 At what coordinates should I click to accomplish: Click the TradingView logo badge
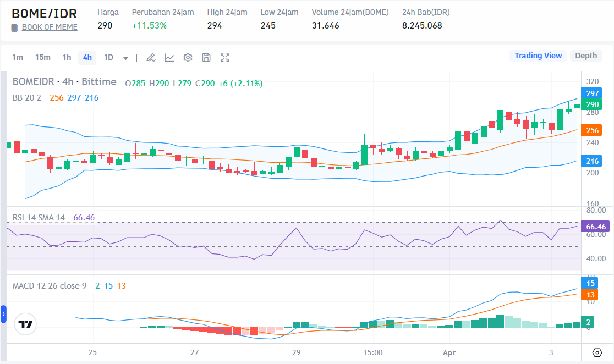[x=25, y=324]
